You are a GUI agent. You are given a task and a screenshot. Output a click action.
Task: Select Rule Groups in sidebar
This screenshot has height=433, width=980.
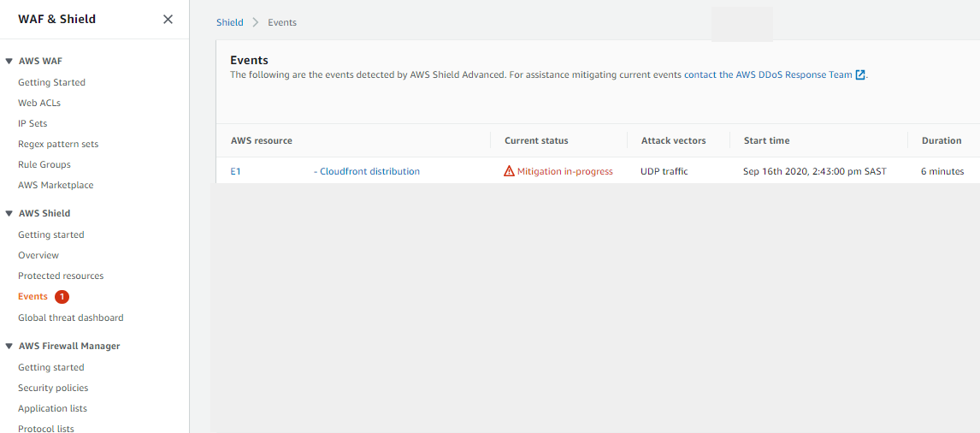44,164
